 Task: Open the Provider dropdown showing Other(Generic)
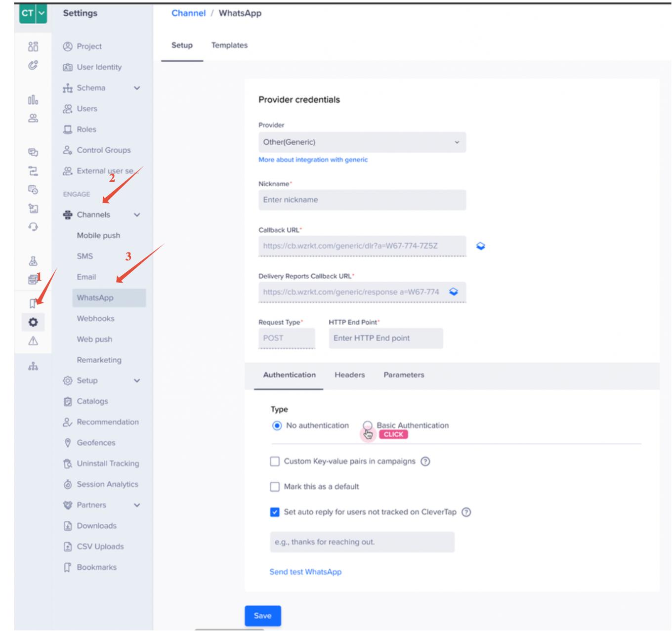pyautogui.click(x=362, y=142)
